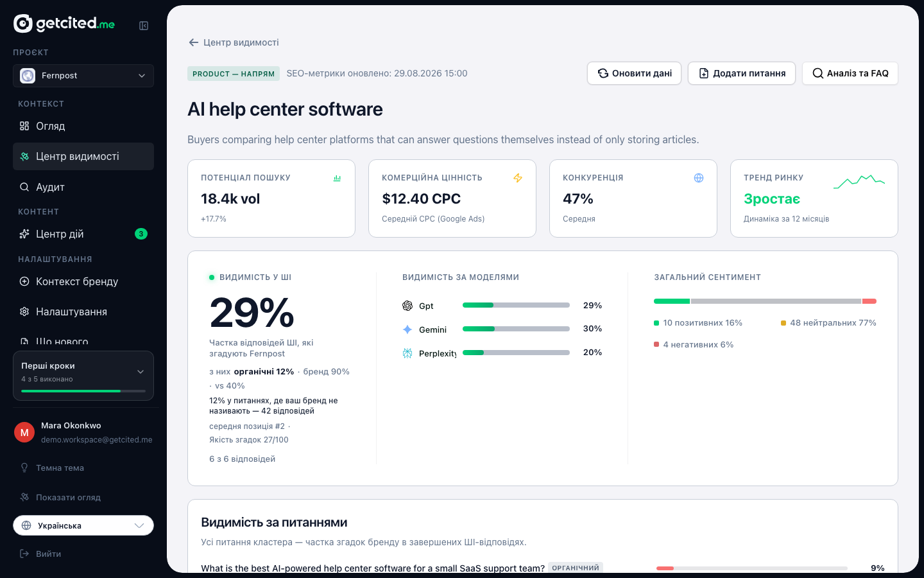Click the Perplexity visibility progress bar
The height and width of the screenshot is (578, 924).
pyautogui.click(x=516, y=353)
